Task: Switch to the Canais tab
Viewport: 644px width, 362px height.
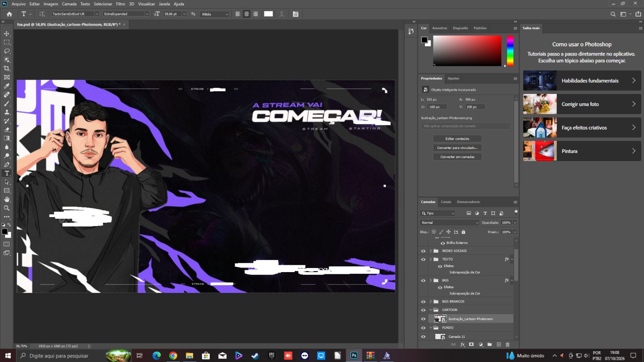Action: click(446, 202)
